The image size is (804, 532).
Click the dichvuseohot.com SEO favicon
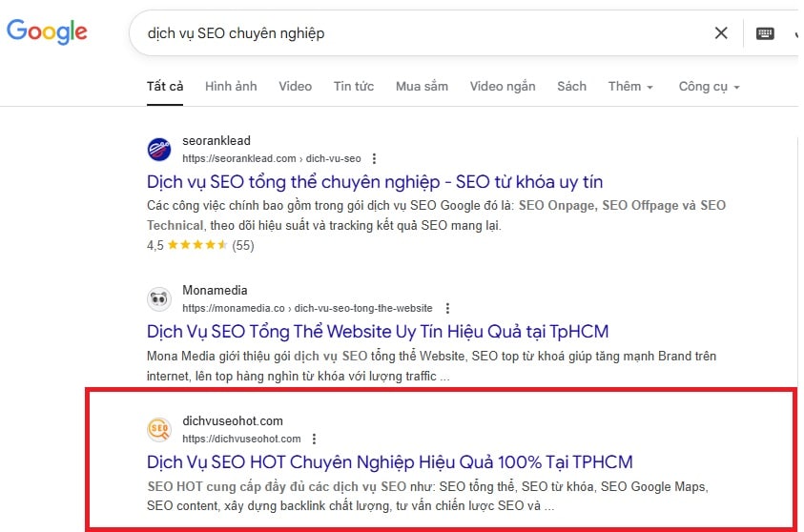[159, 430]
